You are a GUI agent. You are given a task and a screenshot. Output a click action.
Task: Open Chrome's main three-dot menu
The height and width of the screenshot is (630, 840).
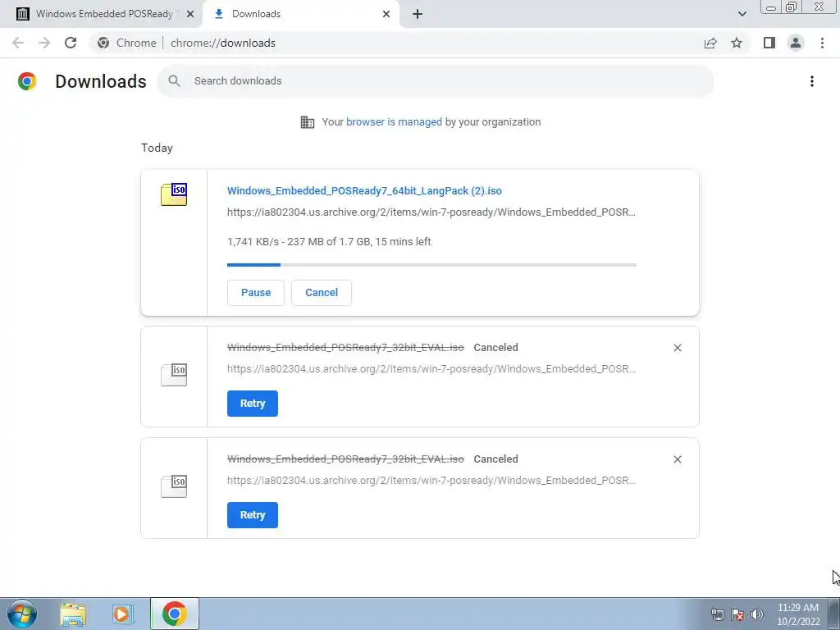[x=822, y=43]
